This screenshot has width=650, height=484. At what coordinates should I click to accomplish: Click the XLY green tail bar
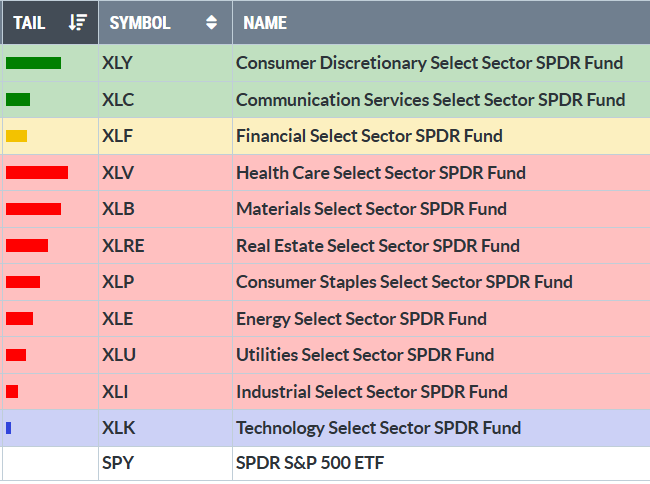(x=33, y=63)
